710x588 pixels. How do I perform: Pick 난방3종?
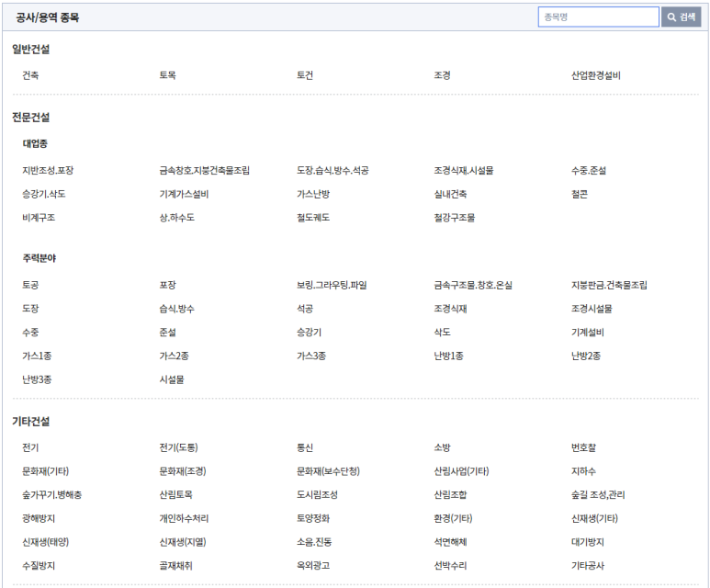37,379
